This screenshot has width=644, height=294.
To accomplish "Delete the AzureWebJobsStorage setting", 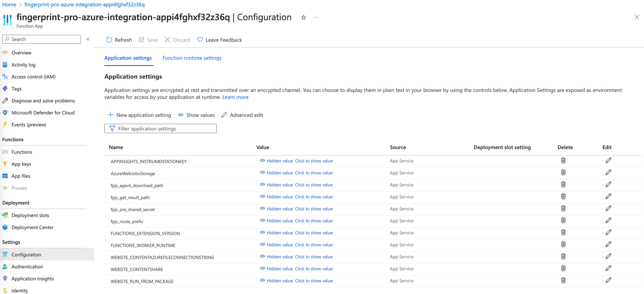I will click(x=563, y=172).
